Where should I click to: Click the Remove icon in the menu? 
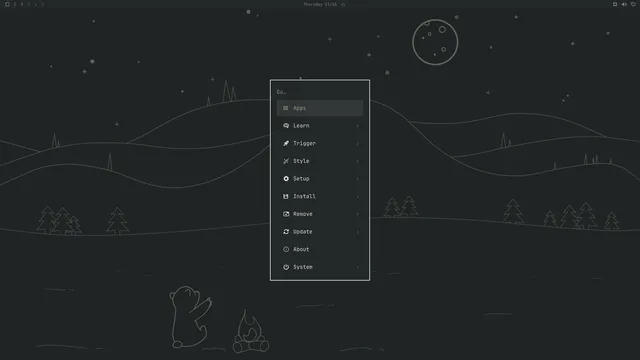point(286,214)
